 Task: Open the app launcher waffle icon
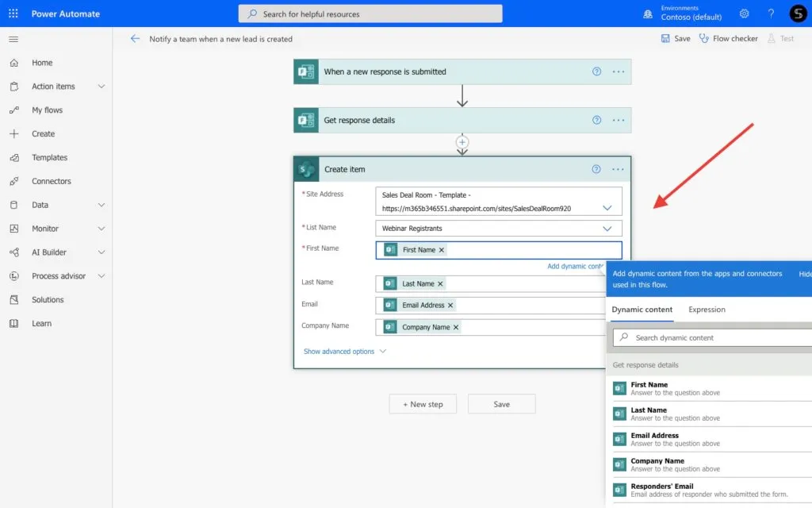(13, 13)
